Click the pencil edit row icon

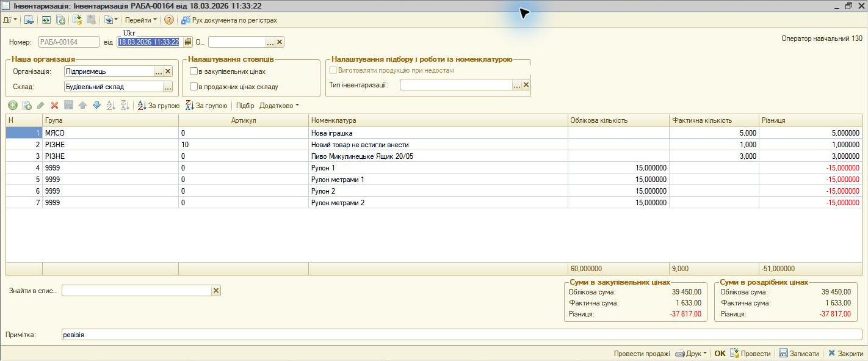[41, 106]
